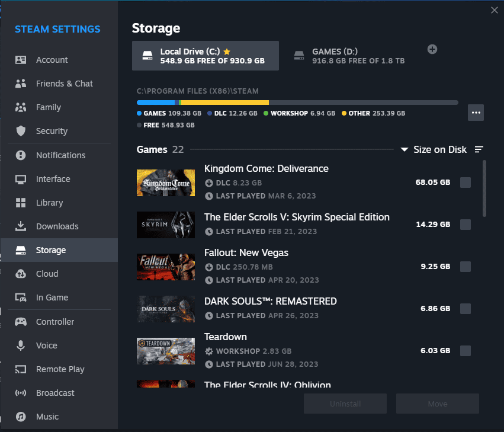Image resolution: width=504 pixels, height=432 pixels.
Task: Open the Downloads settings section
Action: 59,226
